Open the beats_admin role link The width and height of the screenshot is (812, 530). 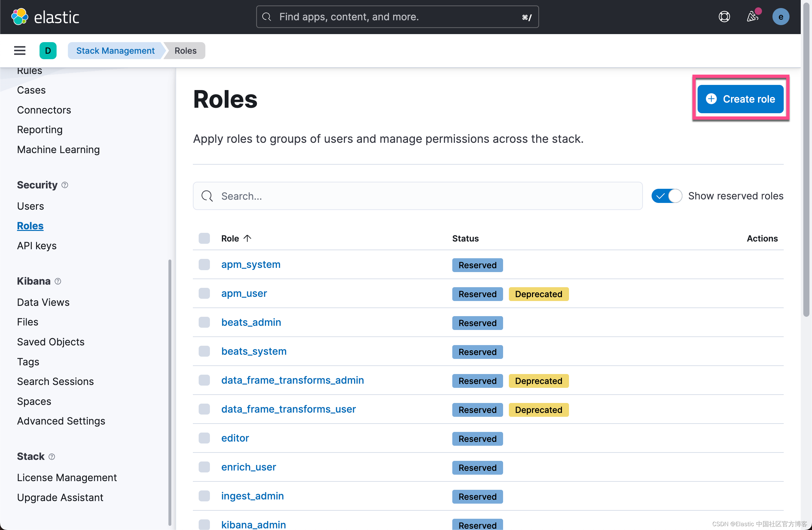coord(251,322)
